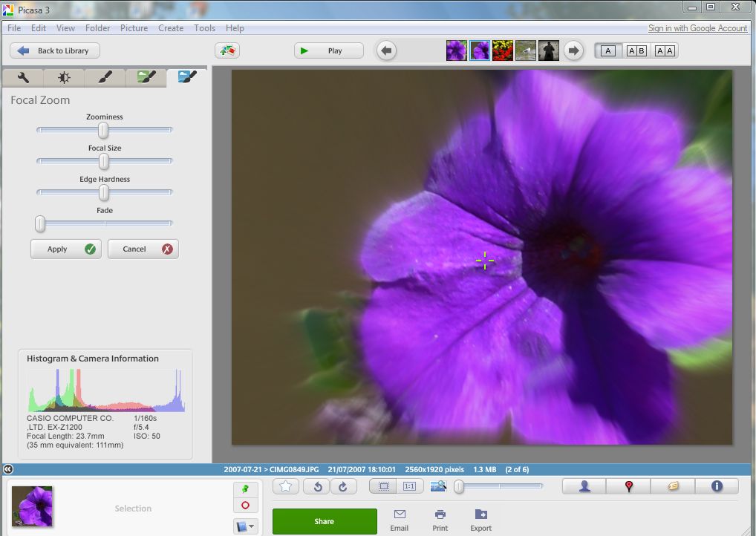Open the commonly needed fixes wrench tab
Image resolution: width=756 pixels, height=536 pixels.
23,78
